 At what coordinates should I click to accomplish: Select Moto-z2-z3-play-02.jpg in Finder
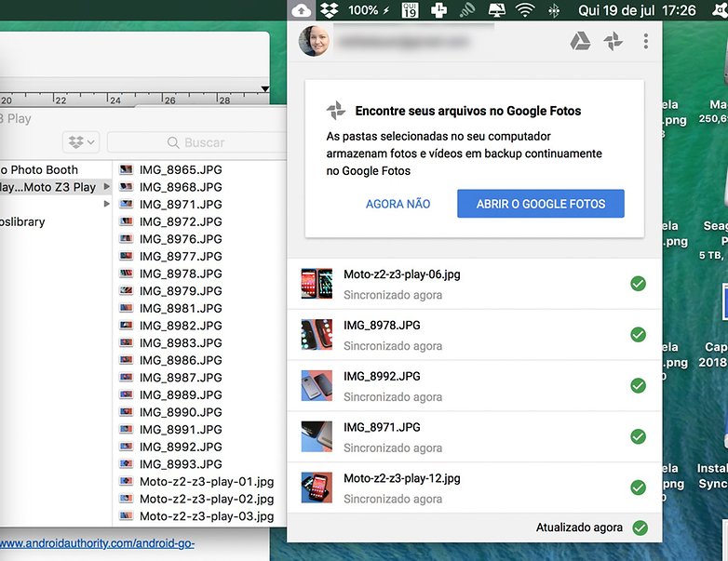click(x=207, y=499)
